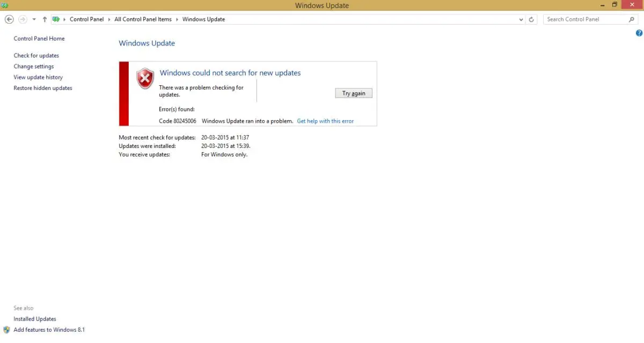Screen dimensions: 644x343
Task: Click the 'Windows Update' page heading
Action: pyautogui.click(x=147, y=43)
